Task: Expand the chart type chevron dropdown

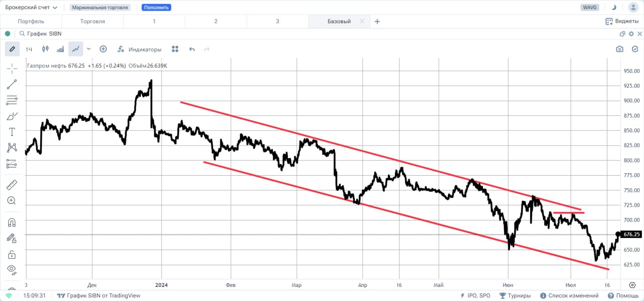Action: tap(89, 49)
